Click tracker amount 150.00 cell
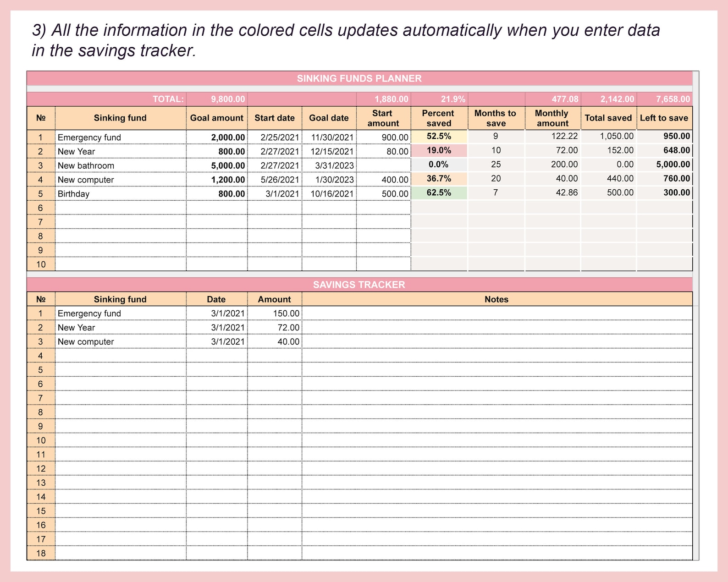 coord(275,313)
